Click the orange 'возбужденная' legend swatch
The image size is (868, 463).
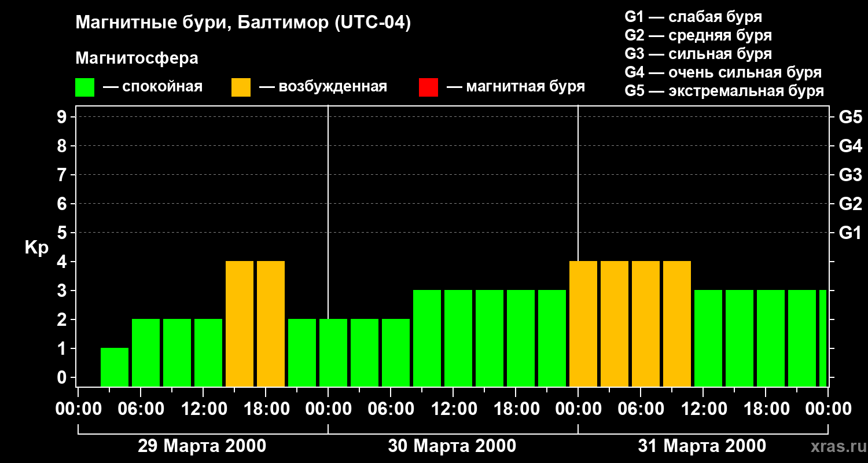click(x=241, y=87)
